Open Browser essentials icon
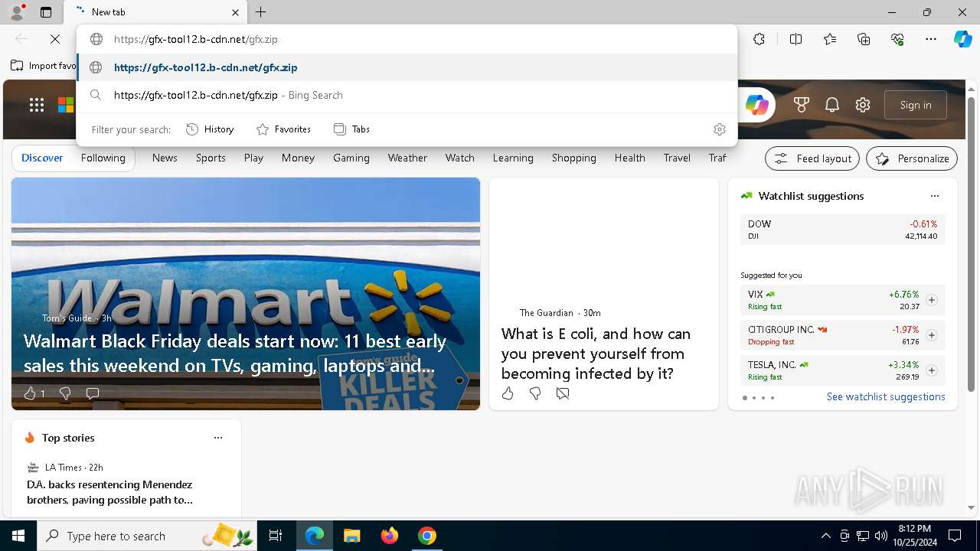 (x=897, y=39)
